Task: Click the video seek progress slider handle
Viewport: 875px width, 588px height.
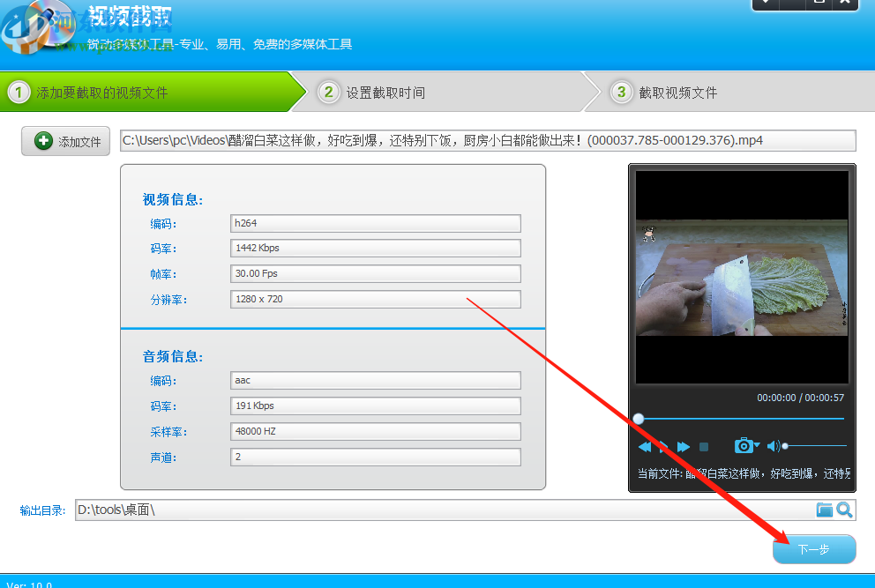Action: [x=639, y=418]
